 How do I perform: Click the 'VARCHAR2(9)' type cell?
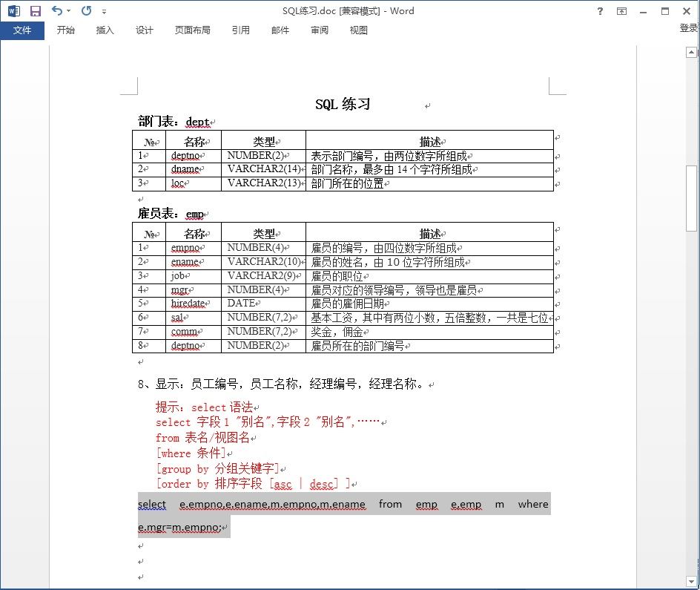pos(263,275)
